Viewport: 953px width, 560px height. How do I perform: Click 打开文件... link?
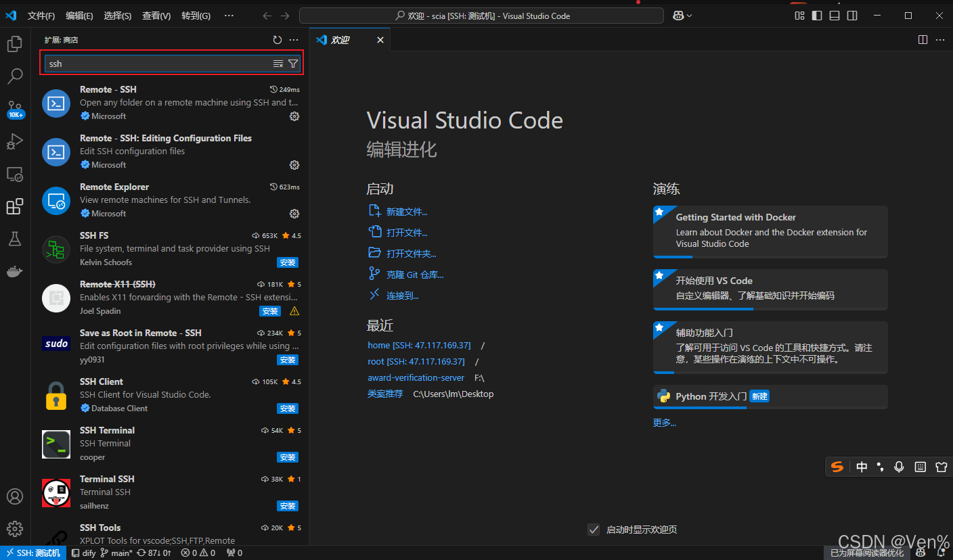pyautogui.click(x=407, y=233)
